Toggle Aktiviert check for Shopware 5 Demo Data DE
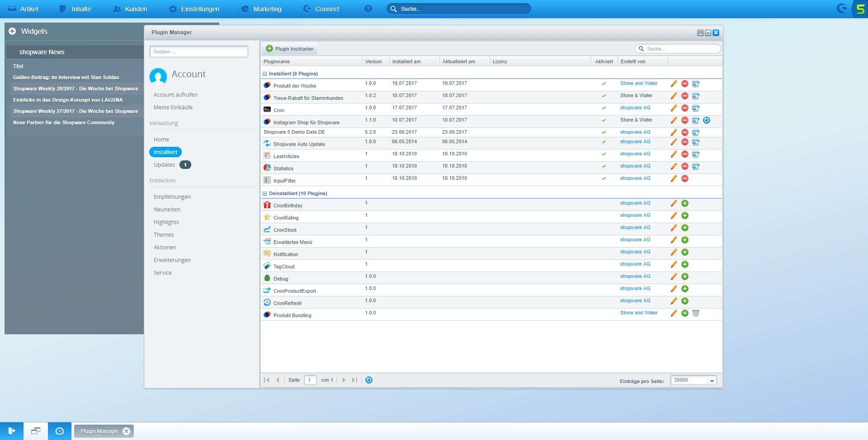 (x=604, y=132)
